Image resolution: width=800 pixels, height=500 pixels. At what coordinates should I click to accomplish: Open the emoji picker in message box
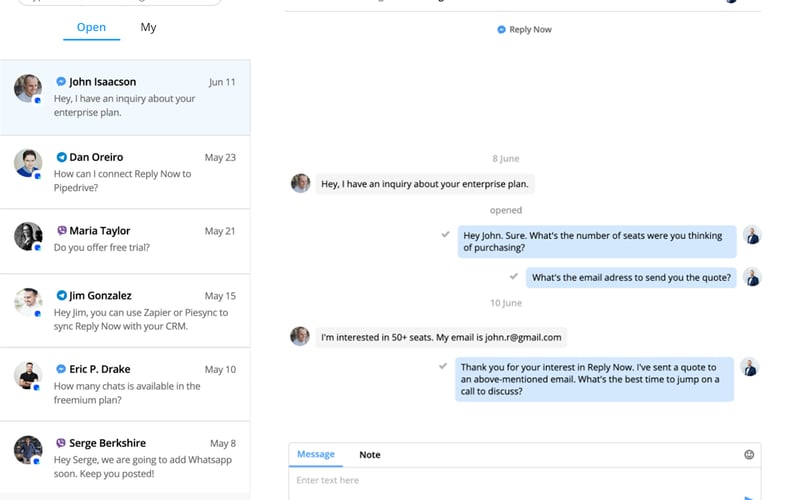(749, 455)
